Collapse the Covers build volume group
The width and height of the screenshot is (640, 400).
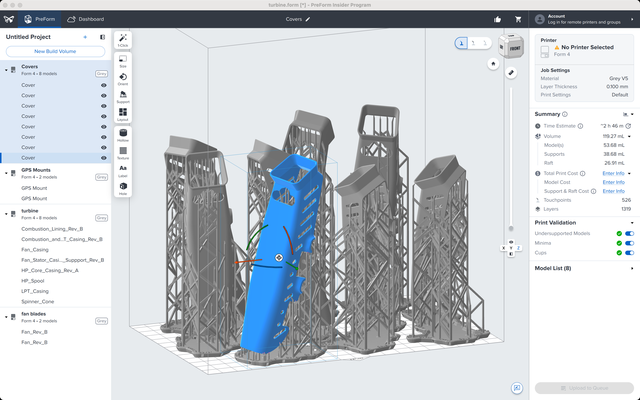6,70
